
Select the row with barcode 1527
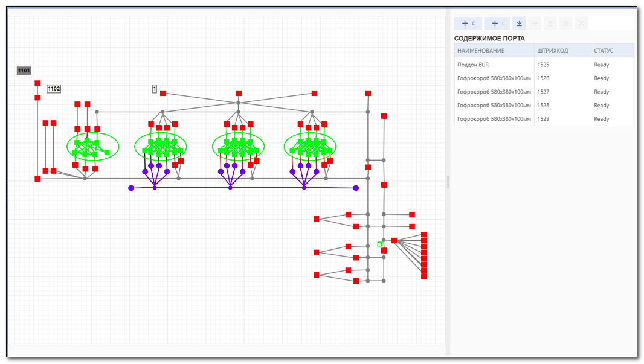click(544, 92)
